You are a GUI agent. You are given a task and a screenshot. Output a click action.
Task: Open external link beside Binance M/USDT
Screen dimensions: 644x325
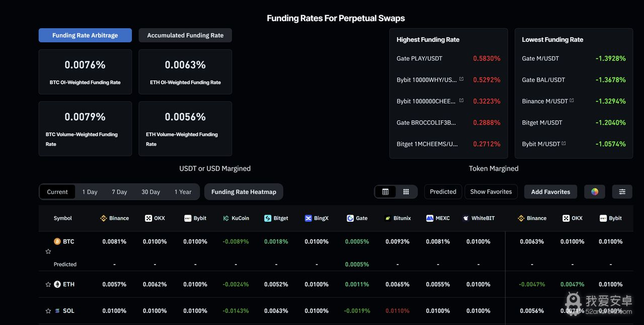pos(572,101)
